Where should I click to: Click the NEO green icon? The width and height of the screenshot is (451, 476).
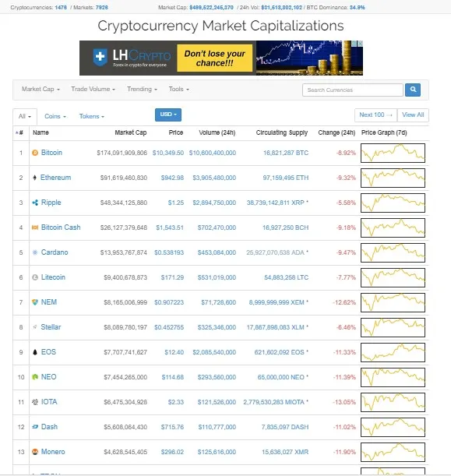[x=35, y=377]
